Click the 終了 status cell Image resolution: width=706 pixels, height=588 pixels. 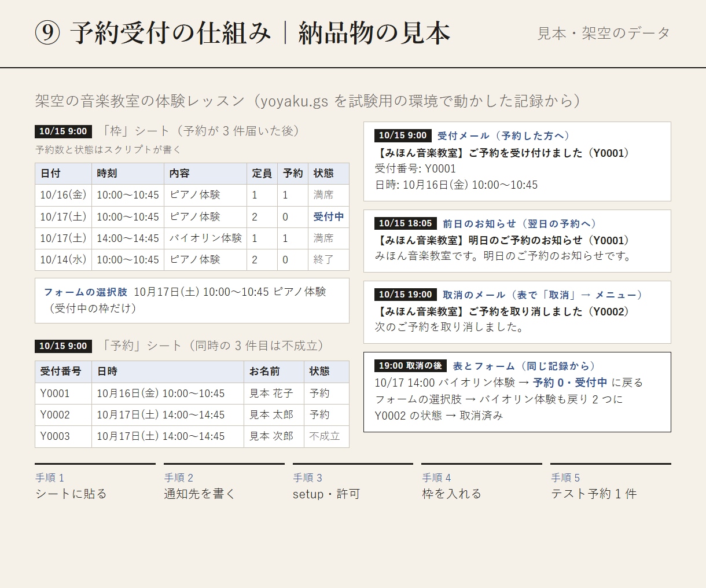pyautogui.click(x=329, y=260)
